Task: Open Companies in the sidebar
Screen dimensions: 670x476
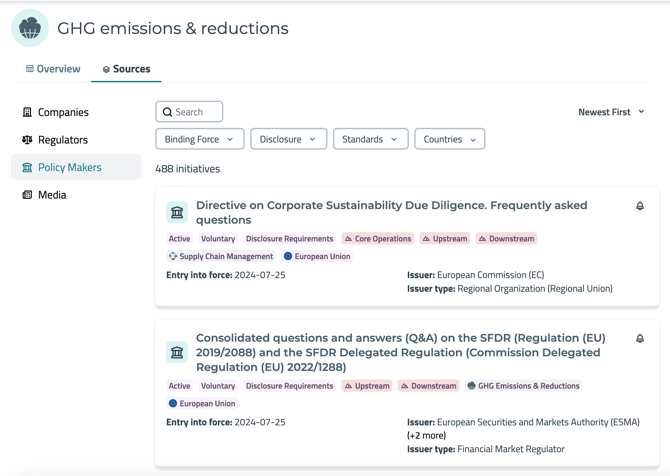Action: 63,112
